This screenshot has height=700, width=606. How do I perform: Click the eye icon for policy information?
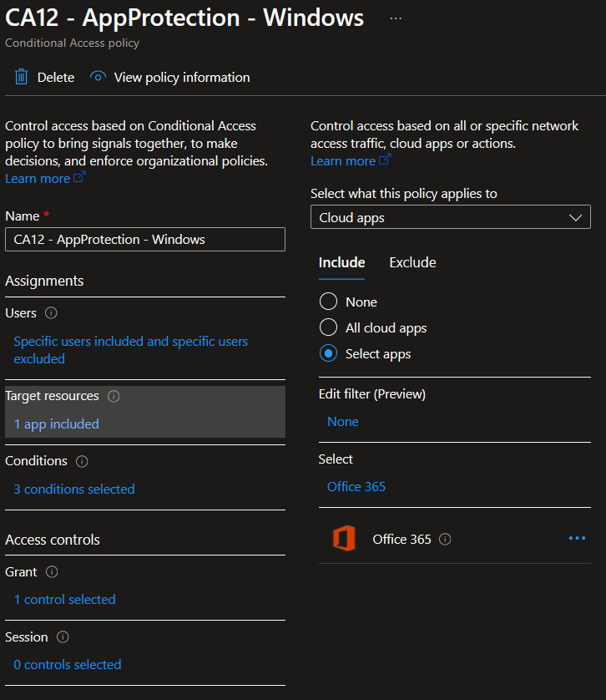[x=98, y=78]
